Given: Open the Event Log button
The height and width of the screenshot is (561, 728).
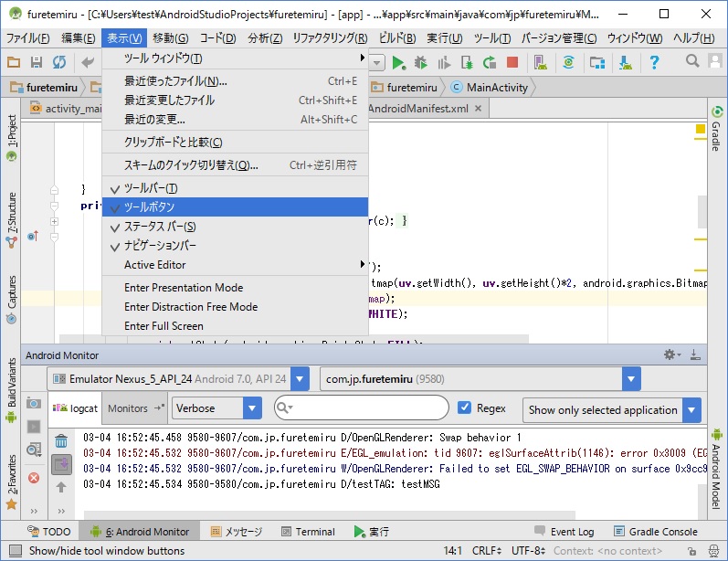Looking at the screenshot, I should 564,532.
